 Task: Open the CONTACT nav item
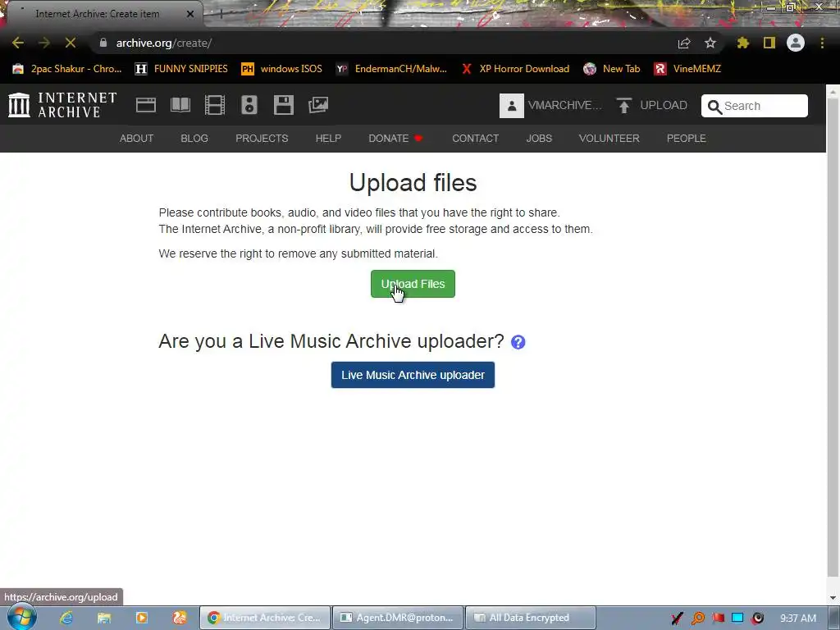475,138
